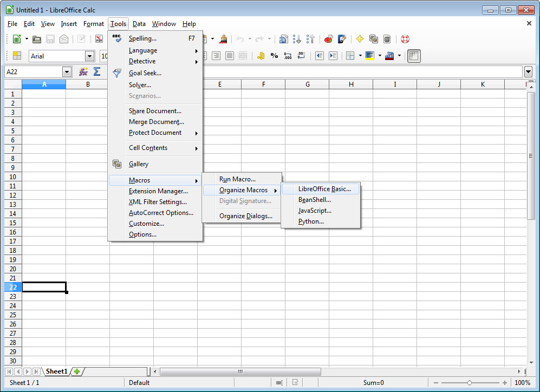Open the Font Color dropdown arrow
The width and height of the screenshot is (540, 392).
pyautogui.click(x=400, y=55)
